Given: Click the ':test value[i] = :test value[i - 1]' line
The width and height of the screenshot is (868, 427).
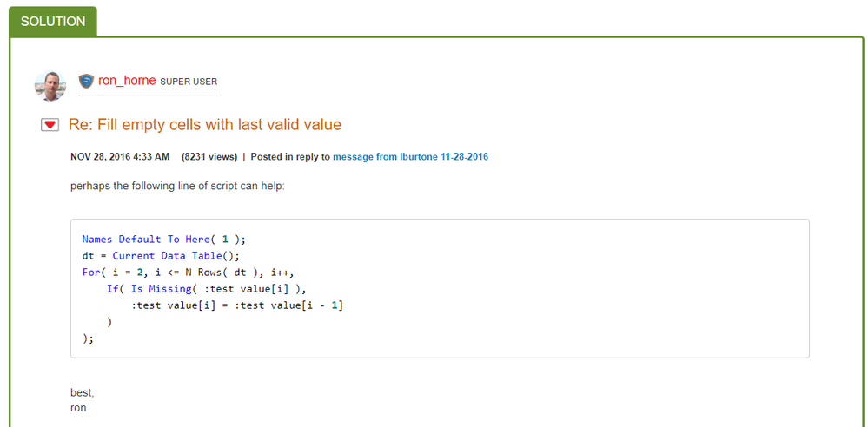Looking at the screenshot, I should [x=237, y=305].
